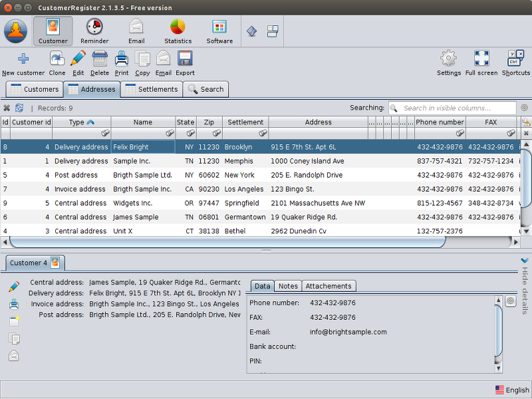Collapse panel with Hide details chevron
Image resolution: width=532 pixels, height=399 pixels.
click(525, 261)
